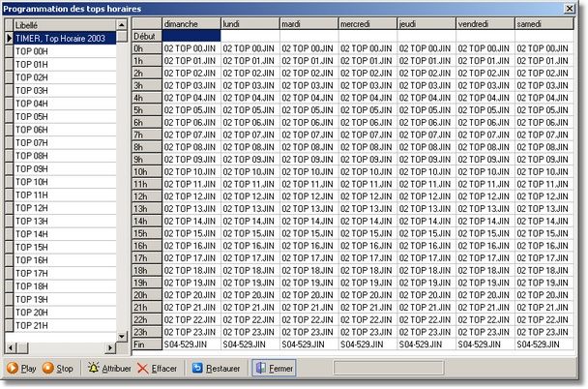Click the Play button
The width and height of the screenshot is (588, 389).
coord(21,368)
